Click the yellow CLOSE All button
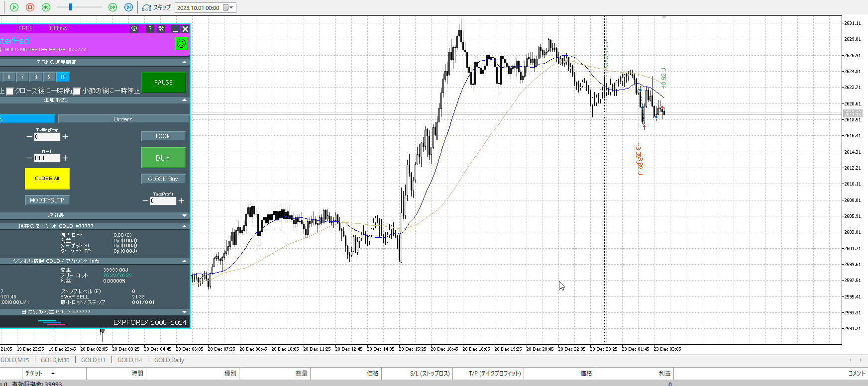This screenshot has width=868, height=386. [x=47, y=179]
